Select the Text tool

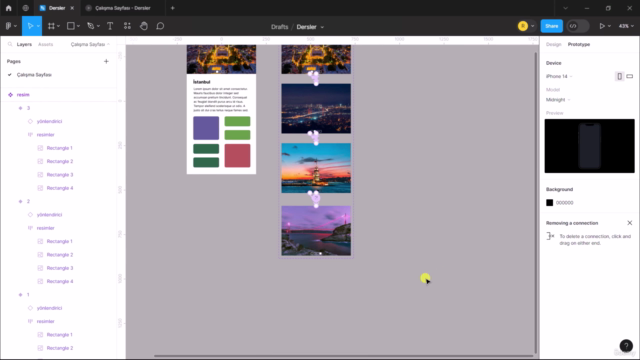pos(110,26)
